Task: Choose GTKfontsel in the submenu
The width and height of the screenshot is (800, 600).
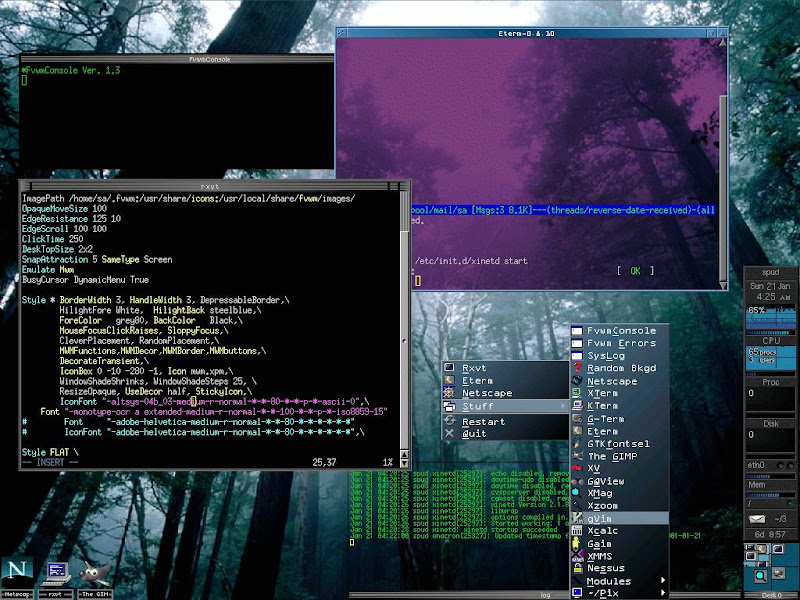Action: (x=619, y=443)
